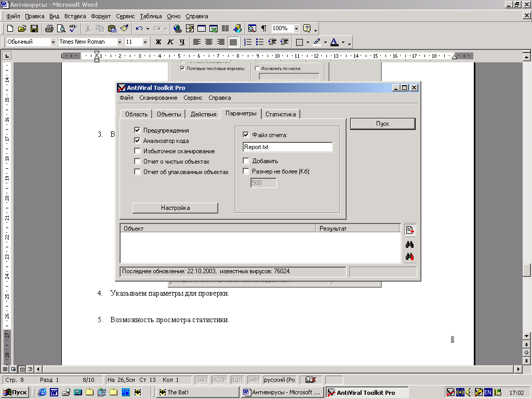The height and width of the screenshot is (399, 532).
Task: Show or hide paragraph marks
Action: click(x=264, y=29)
